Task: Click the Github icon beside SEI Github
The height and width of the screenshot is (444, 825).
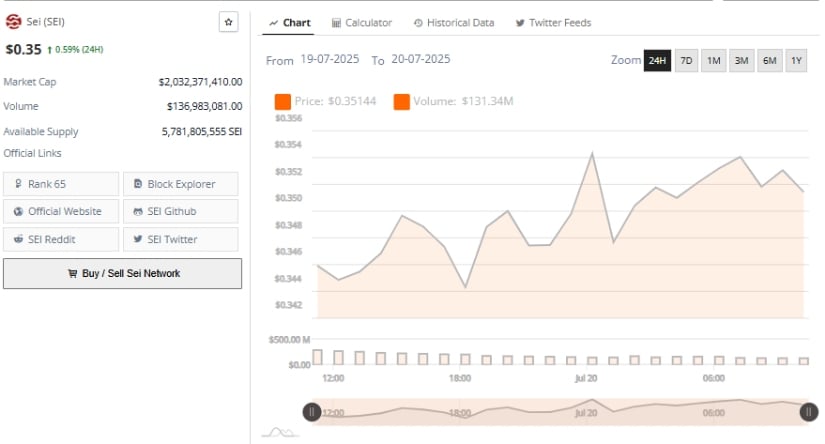Action: pyautogui.click(x=138, y=211)
